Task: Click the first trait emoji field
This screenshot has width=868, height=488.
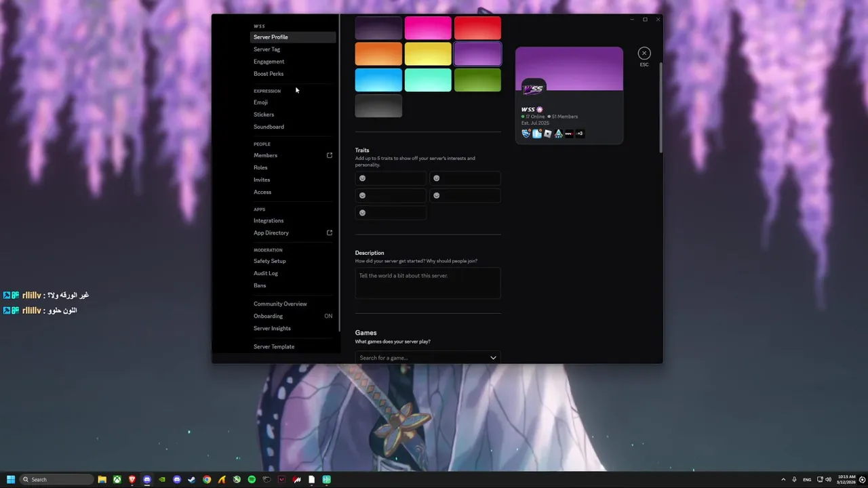Action: [x=391, y=178]
